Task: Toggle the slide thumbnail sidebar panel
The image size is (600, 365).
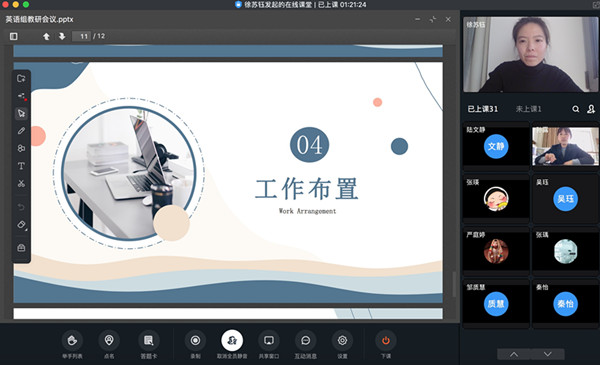Action: pos(14,36)
